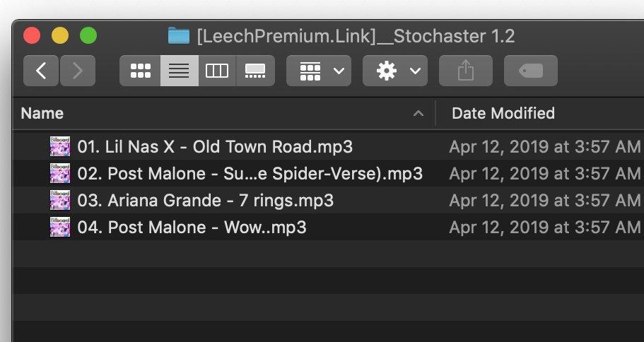Screen dimensions: 644x342
Task: Click the 7 rings file thumbnail icon
Action: click(60, 201)
